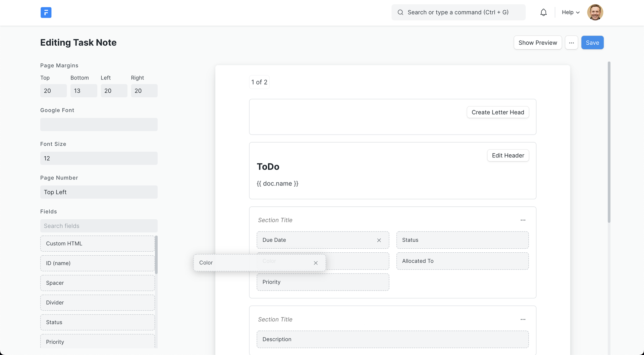Click the Frappe home logo

pyautogui.click(x=46, y=12)
